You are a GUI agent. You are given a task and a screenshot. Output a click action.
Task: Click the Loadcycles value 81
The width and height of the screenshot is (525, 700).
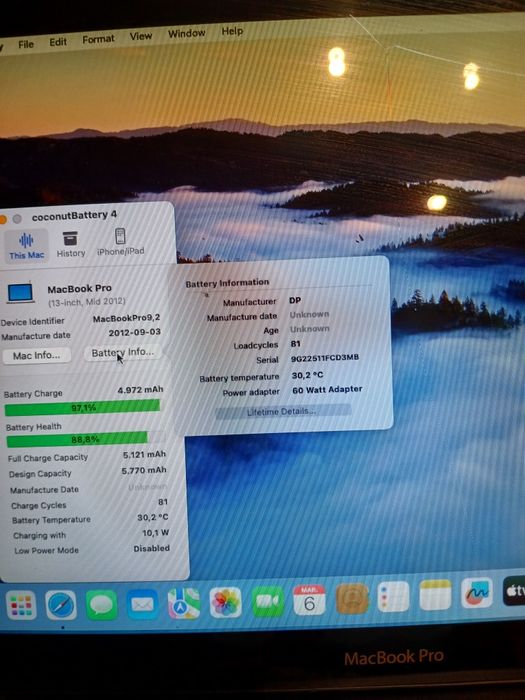tap(296, 344)
